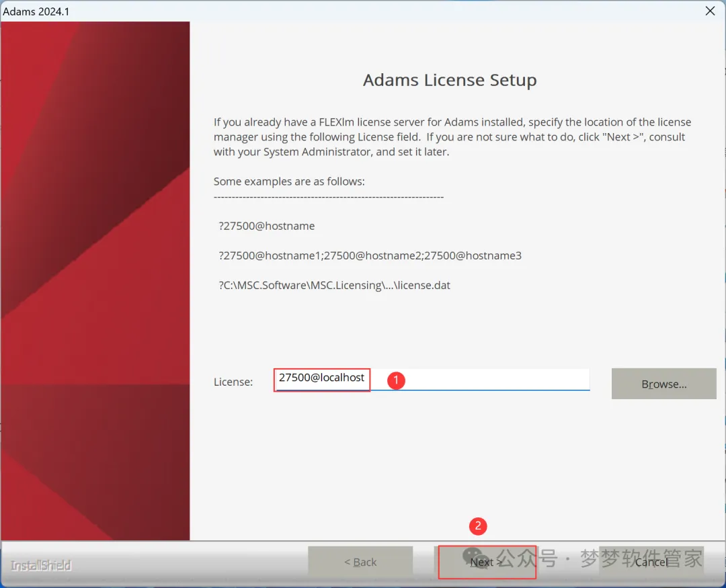The image size is (726, 588).
Task: Click the 'license.dat' path example text
Action: tap(334, 285)
